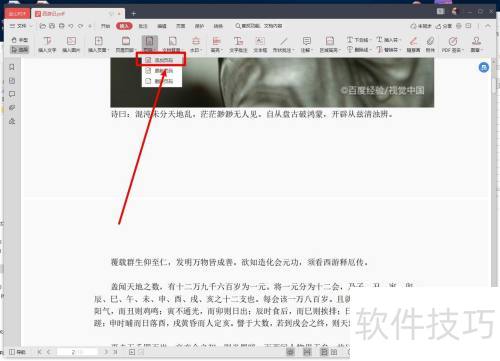Open the attachments panel in left sidebar
Image resolution: width=500 pixels, height=361 pixels.
tap(12, 108)
